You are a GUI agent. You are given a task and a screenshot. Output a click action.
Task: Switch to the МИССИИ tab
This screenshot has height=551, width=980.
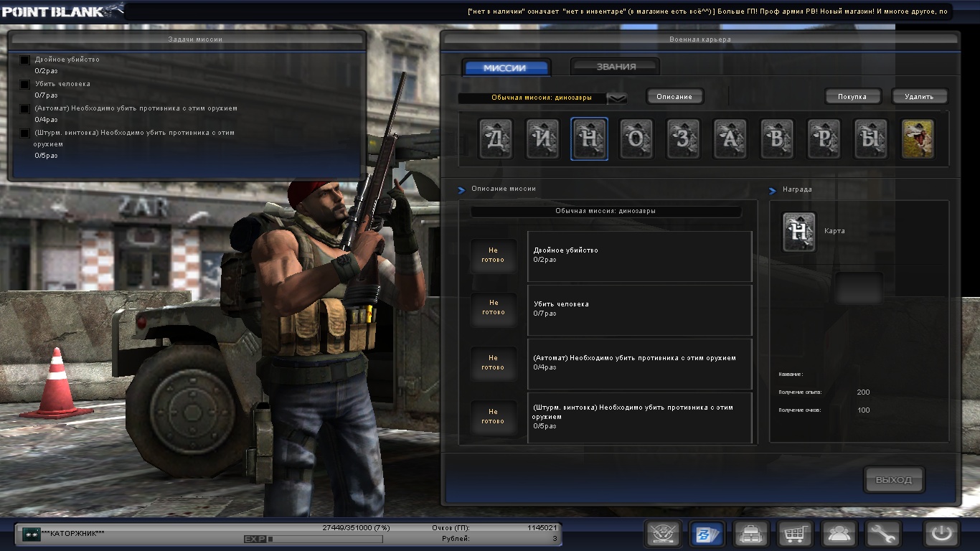pyautogui.click(x=505, y=67)
